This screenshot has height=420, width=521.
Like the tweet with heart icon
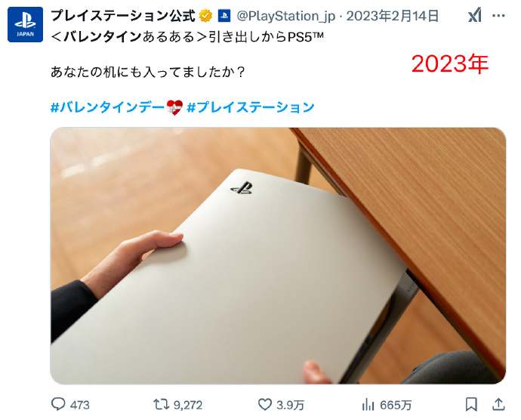coord(265,404)
